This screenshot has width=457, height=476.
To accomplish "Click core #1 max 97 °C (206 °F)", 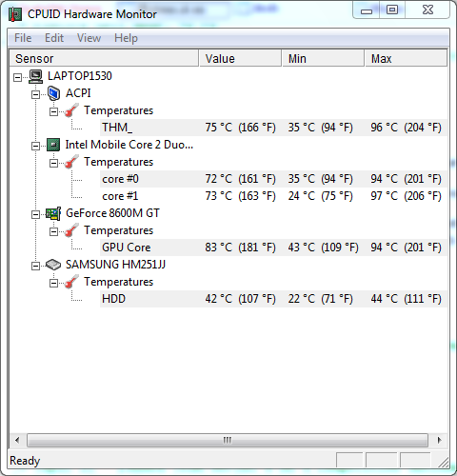I will [406, 196].
